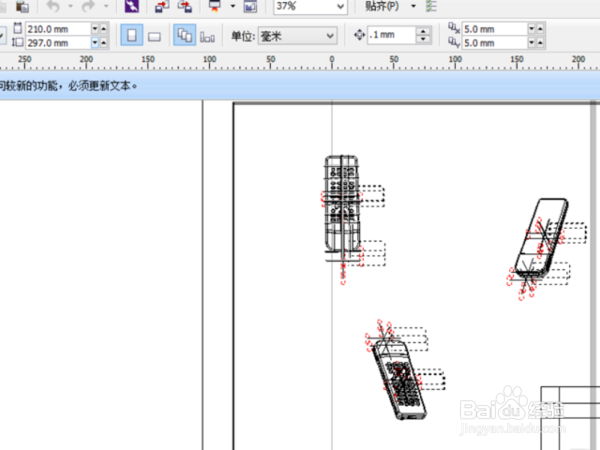This screenshot has height=450, width=600.
Task: Click the Redo arrow icon
Action: point(88,7)
